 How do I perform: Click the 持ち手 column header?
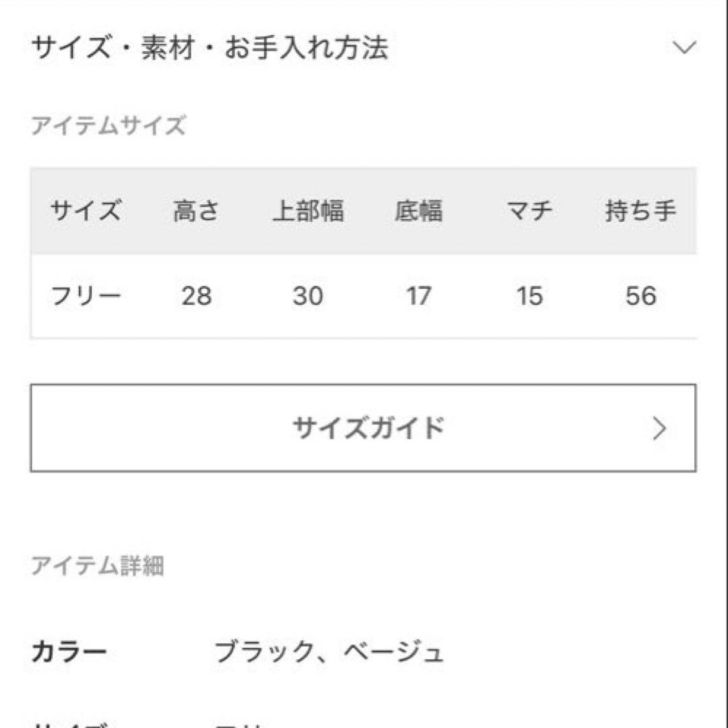638,211
